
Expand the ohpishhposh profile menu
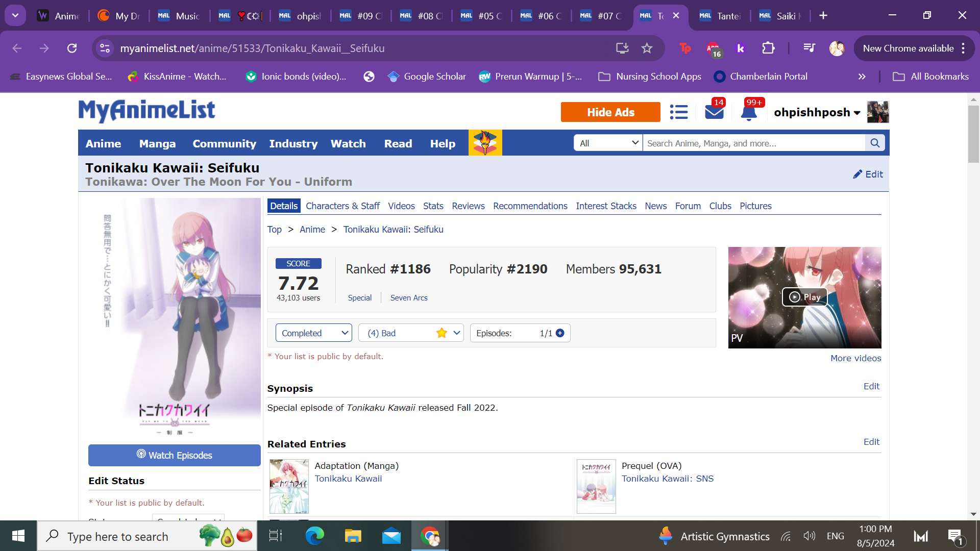click(x=817, y=112)
